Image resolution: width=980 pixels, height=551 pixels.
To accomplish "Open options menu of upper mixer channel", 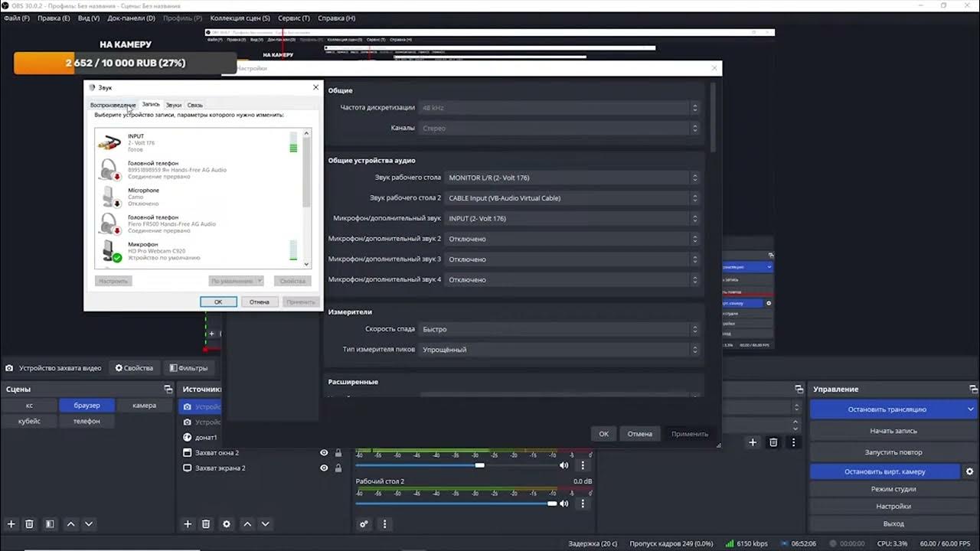I will (x=583, y=465).
